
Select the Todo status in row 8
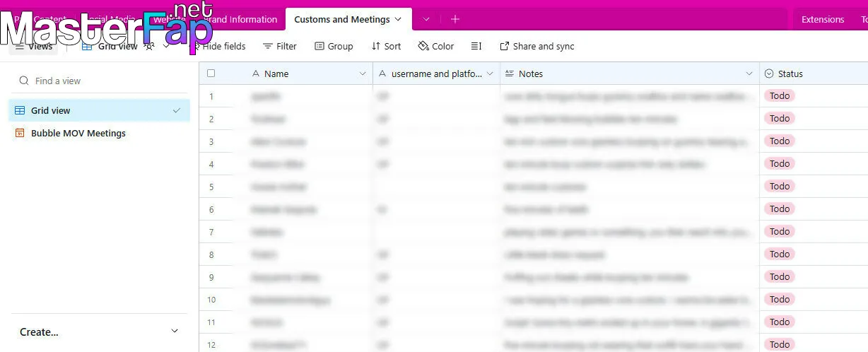(780, 254)
